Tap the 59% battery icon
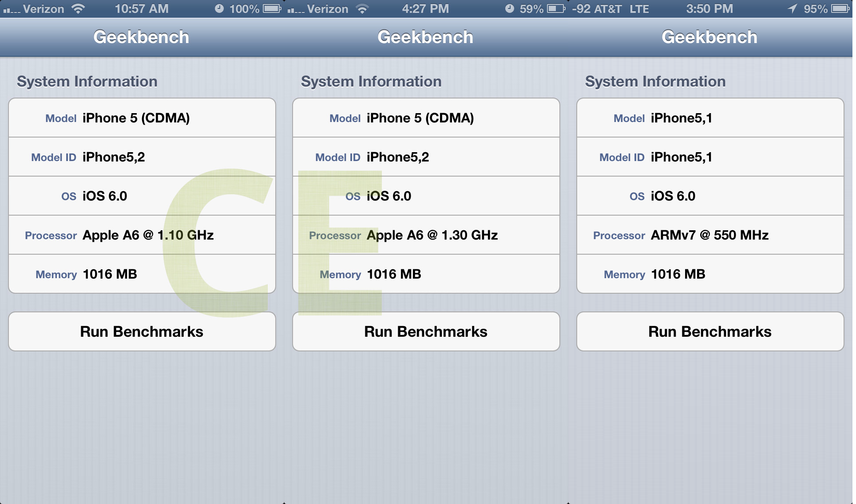The width and height of the screenshot is (856, 504). pyautogui.click(x=556, y=9)
